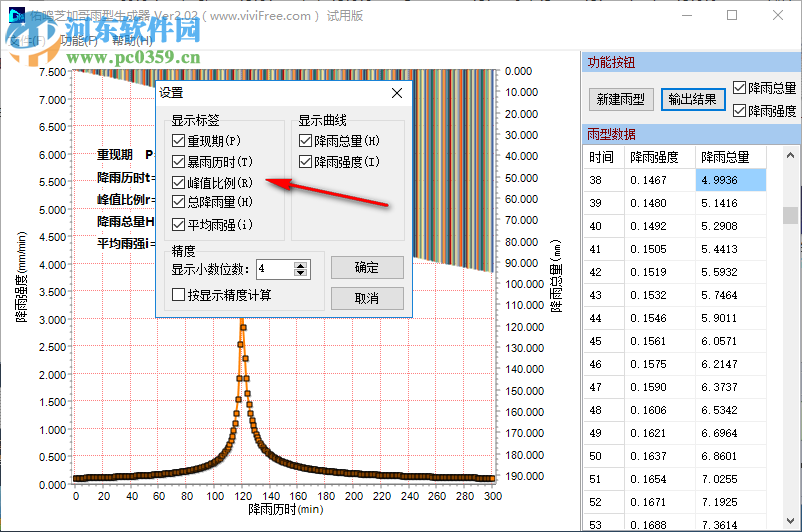Viewport: 802px width, 532px height.
Task: Confirm settings with the 确定 button
Action: [x=367, y=268]
